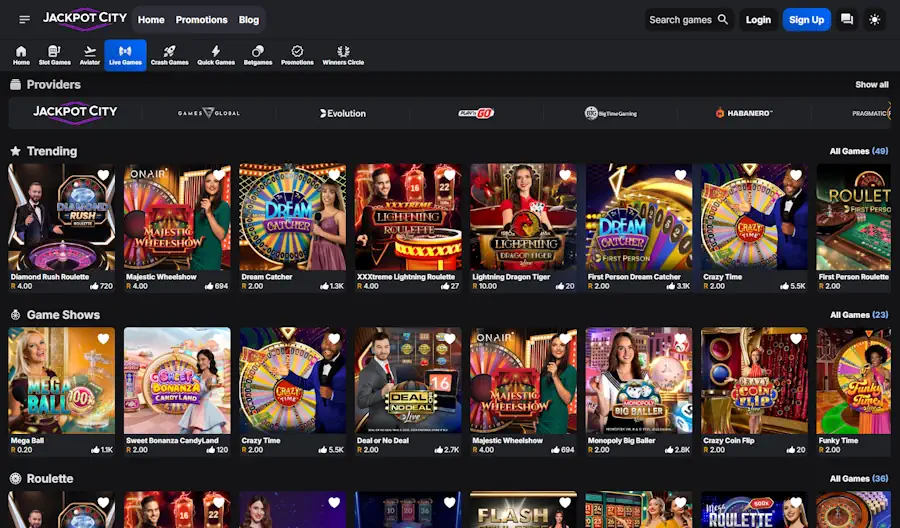Open Funky Time game thumbnail
The width and height of the screenshot is (900, 528).
coord(854,381)
